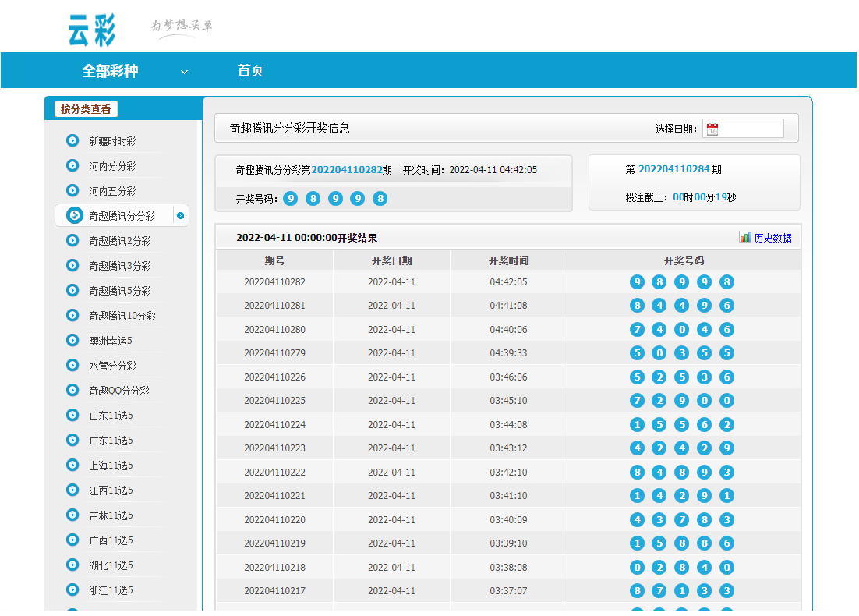Click the row for 期号 202204110282

pyautogui.click(x=274, y=281)
